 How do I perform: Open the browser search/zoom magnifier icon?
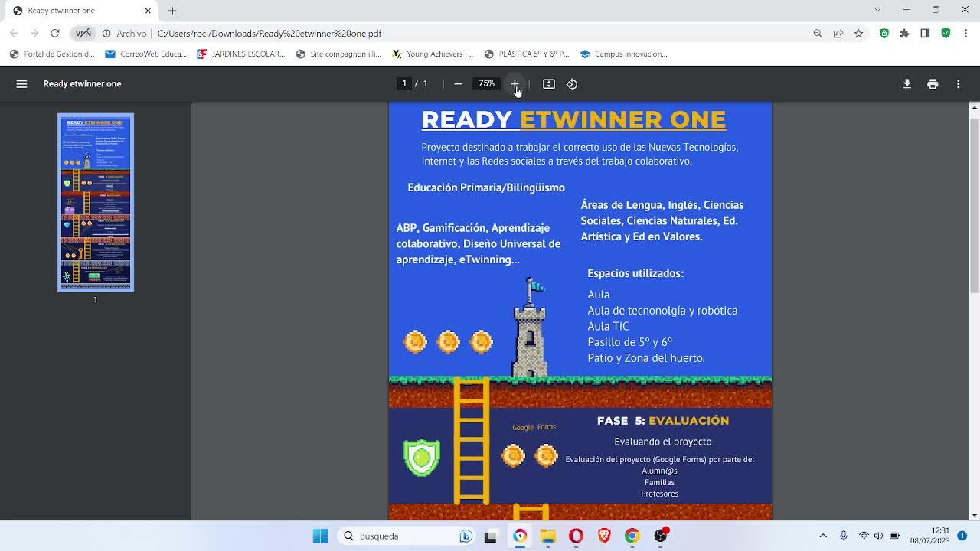pos(818,34)
